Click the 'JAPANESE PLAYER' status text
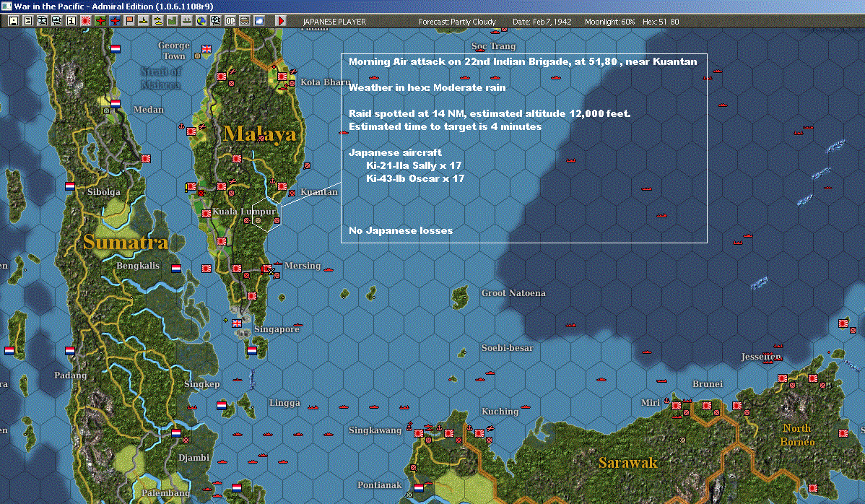865x504 pixels. (x=334, y=22)
